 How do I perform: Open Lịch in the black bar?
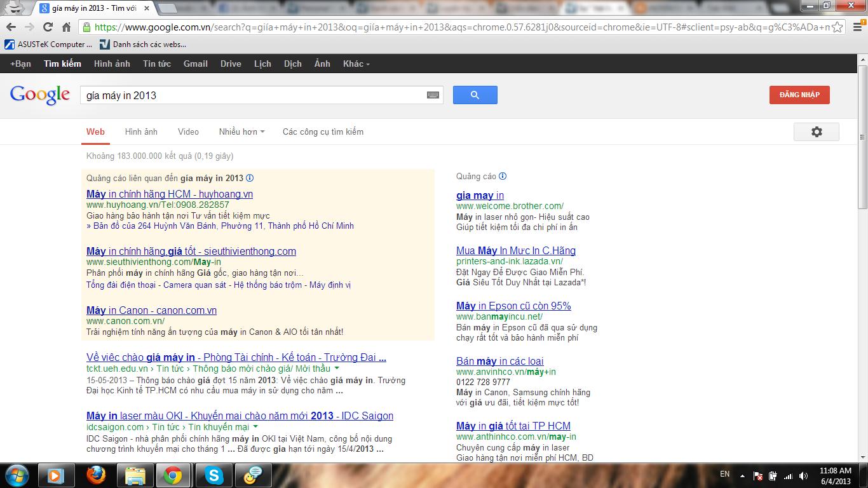point(262,64)
